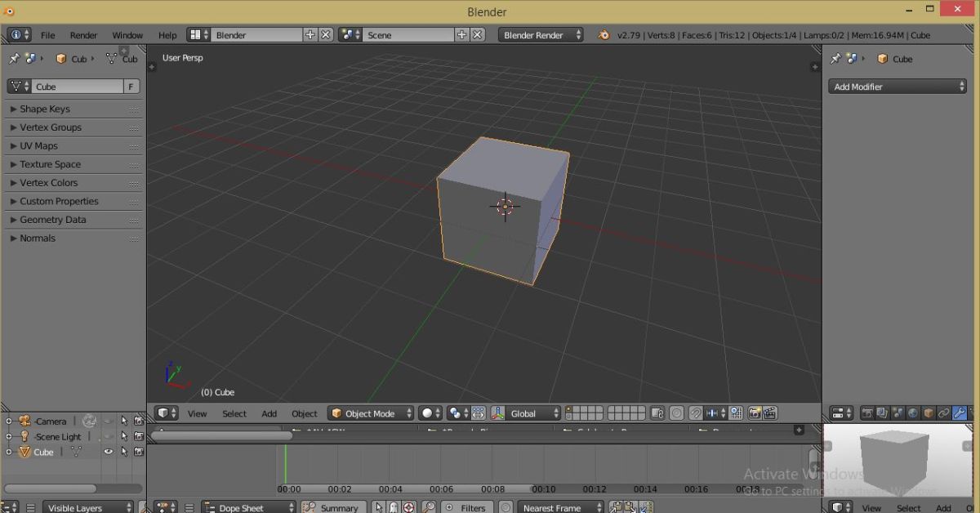Expand the Vertex Colors panel
Viewport: 980px width, 513px height.
click(73, 183)
